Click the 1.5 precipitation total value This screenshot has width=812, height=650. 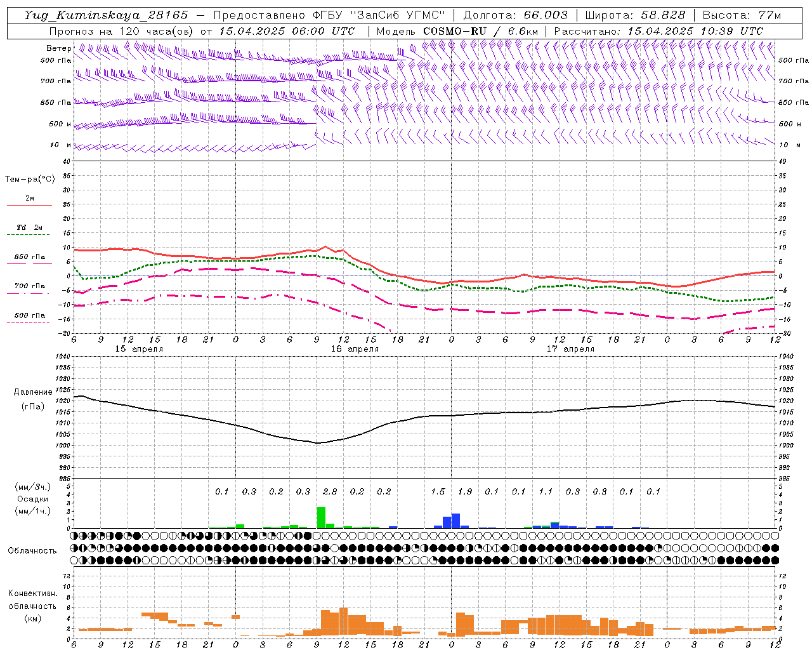[438, 491]
